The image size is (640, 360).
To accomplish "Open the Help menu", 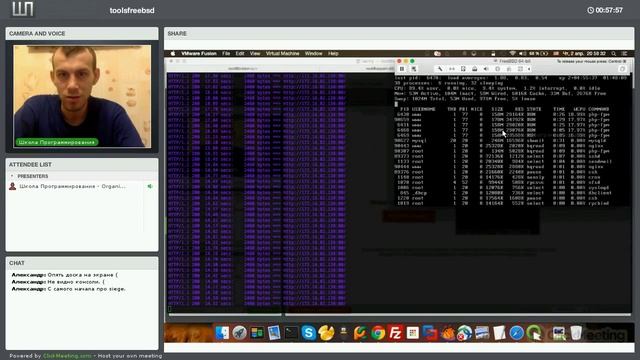I will point(333,53).
